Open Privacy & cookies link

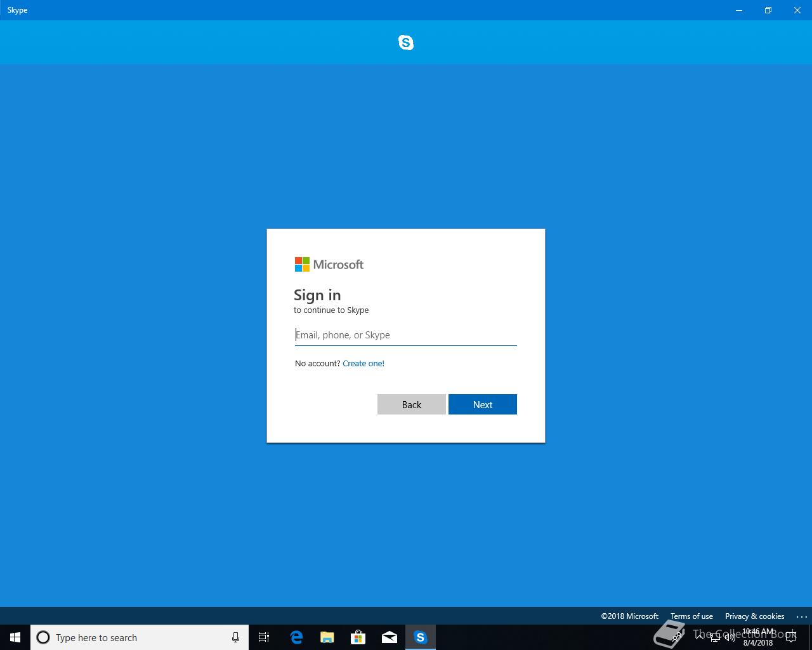point(754,616)
